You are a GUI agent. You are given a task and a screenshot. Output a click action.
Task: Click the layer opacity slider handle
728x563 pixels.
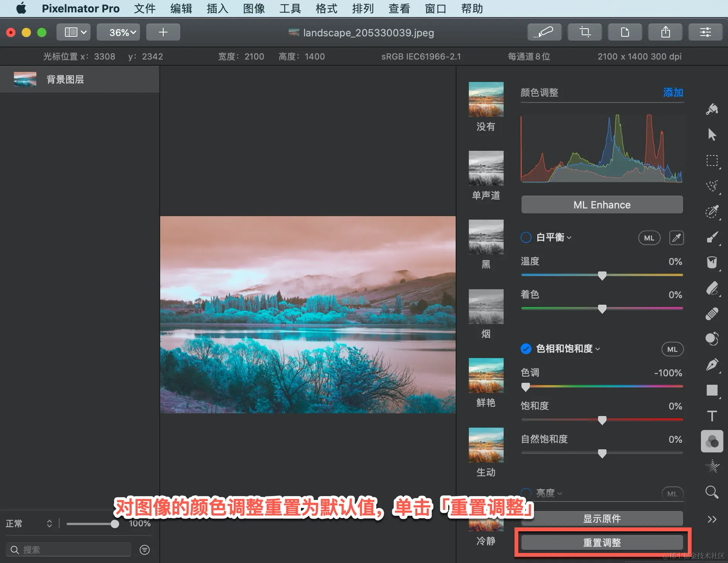[114, 524]
